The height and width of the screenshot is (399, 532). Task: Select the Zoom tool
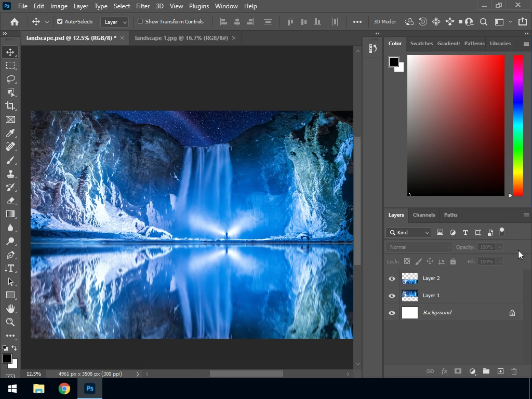[10, 322]
